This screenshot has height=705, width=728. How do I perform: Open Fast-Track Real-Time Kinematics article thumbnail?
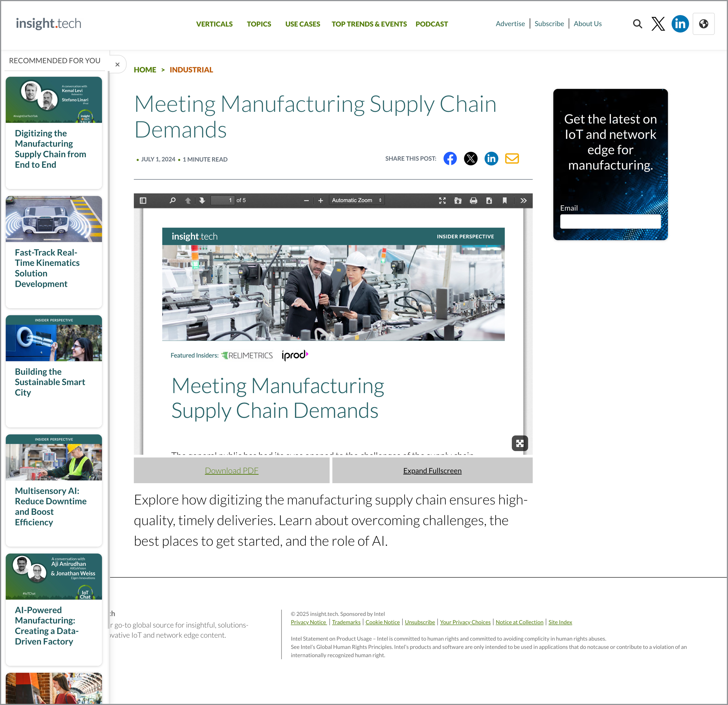click(54, 219)
